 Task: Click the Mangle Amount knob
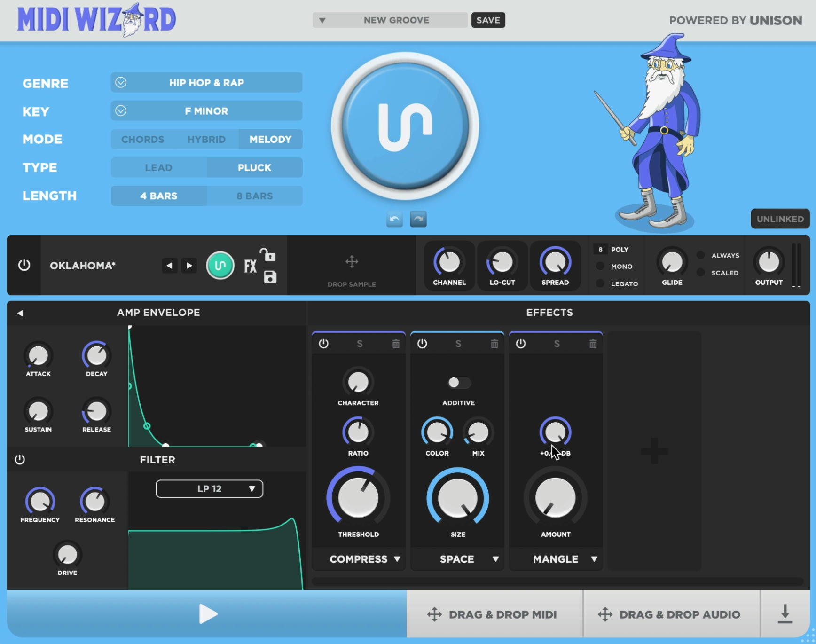tap(556, 498)
